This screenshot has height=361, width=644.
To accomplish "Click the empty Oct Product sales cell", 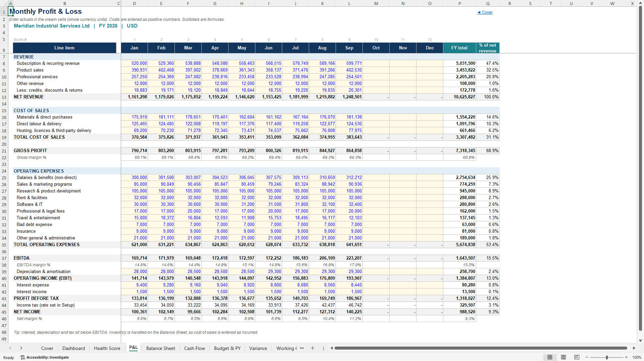I will click(376, 70).
